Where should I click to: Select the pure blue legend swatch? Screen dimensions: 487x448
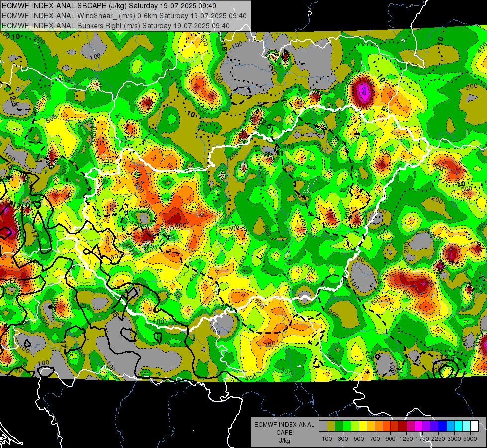coord(443,426)
